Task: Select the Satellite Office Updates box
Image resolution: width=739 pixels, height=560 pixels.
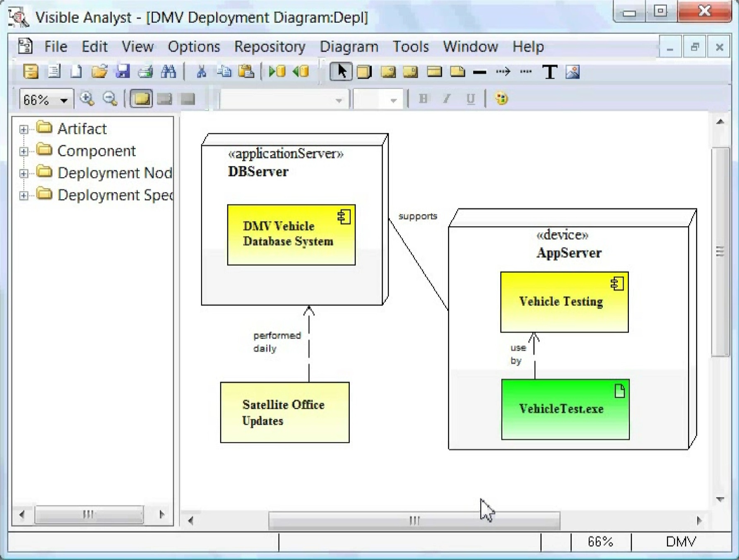Action: tap(285, 413)
